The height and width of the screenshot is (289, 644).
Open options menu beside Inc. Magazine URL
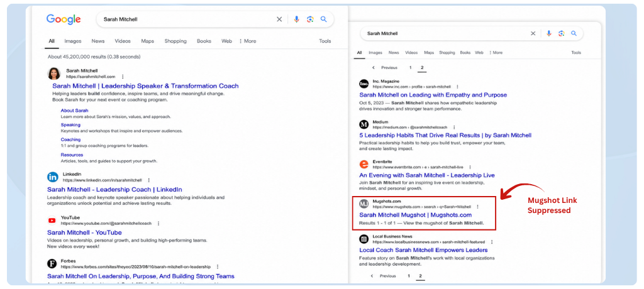(458, 87)
